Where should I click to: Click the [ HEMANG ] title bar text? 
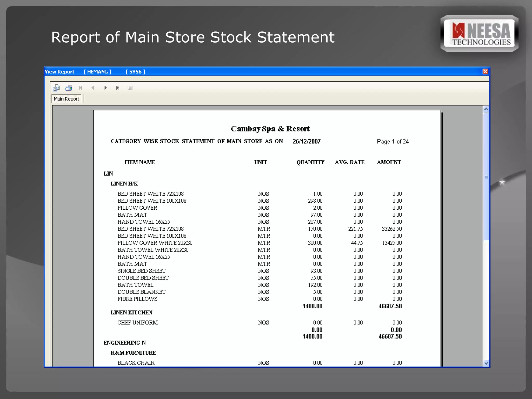97,72
